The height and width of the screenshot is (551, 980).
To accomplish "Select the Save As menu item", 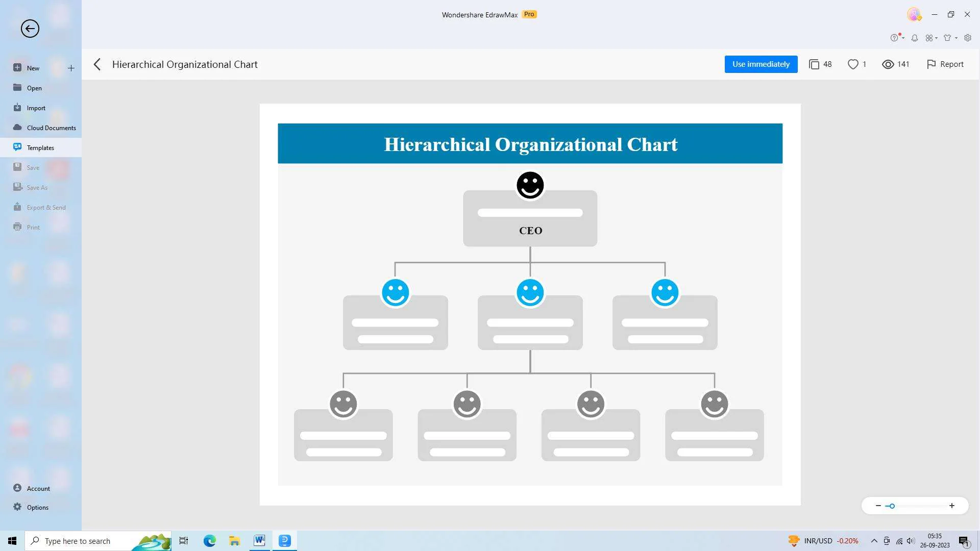I will [36, 187].
